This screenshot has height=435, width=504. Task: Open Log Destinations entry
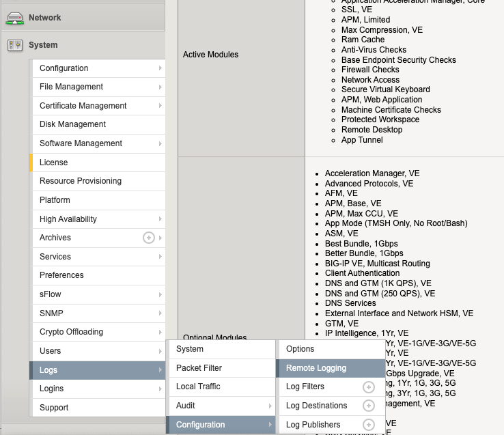point(331,406)
